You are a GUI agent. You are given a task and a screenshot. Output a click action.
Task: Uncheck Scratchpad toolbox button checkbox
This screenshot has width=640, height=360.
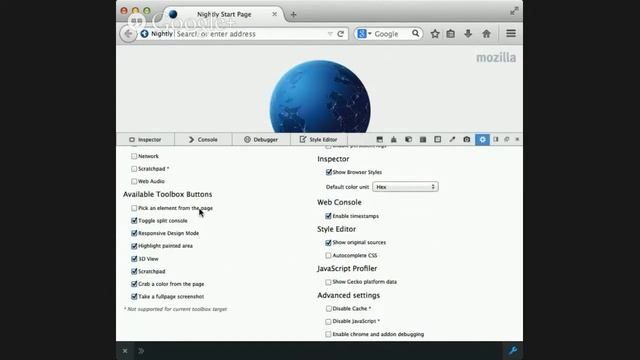[134, 271]
